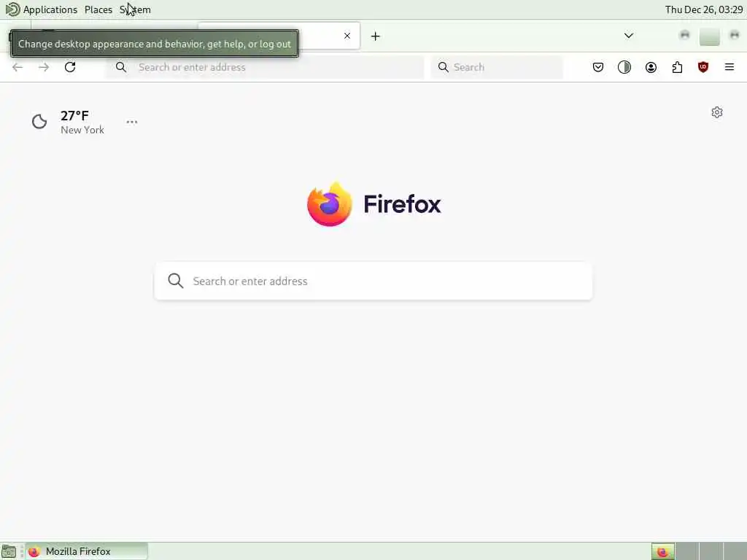Open the Pocket save icon
Image resolution: width=747 pixels, height=560 pixels.
point(598,67)
